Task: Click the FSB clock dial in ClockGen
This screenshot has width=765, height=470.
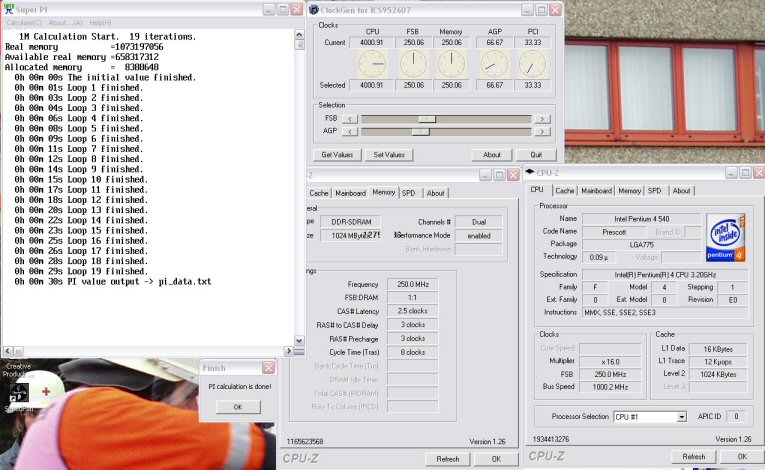Action: pyautogui.click(x=413, y=63)
